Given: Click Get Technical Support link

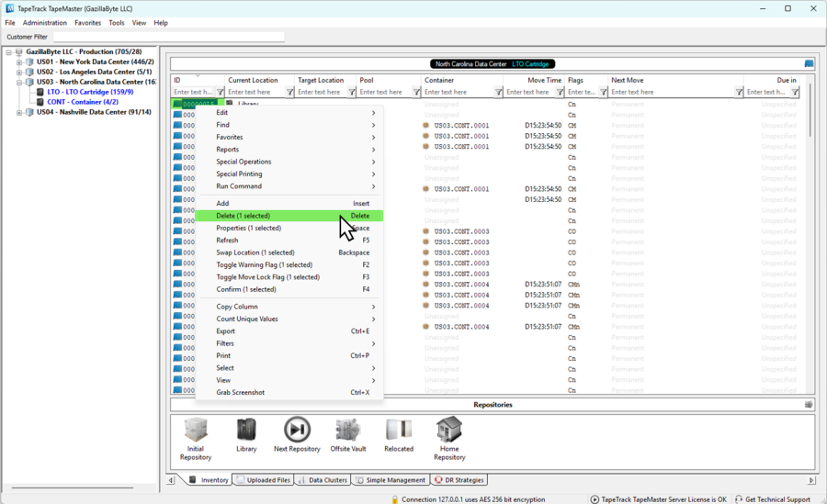Looking at the screenshot, I should click(777, 499).
